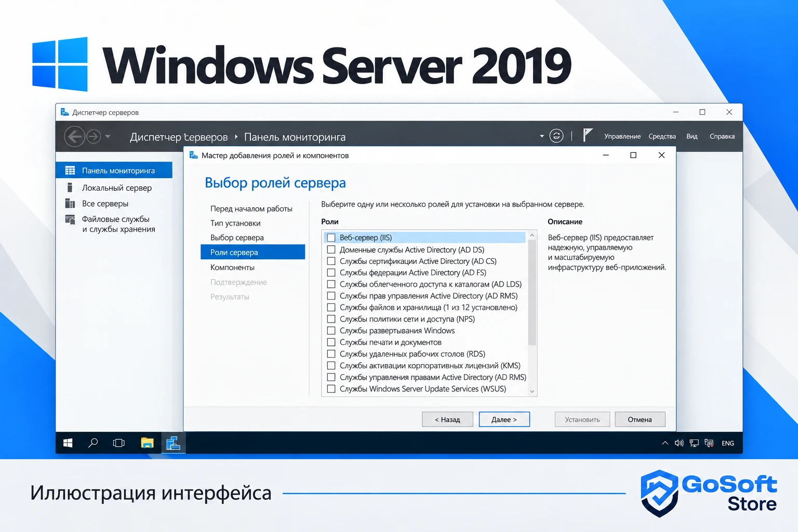Open the Справка menu
Image resolution: width=798 pixels, height=532 pixels.
(x=722, y=136)
